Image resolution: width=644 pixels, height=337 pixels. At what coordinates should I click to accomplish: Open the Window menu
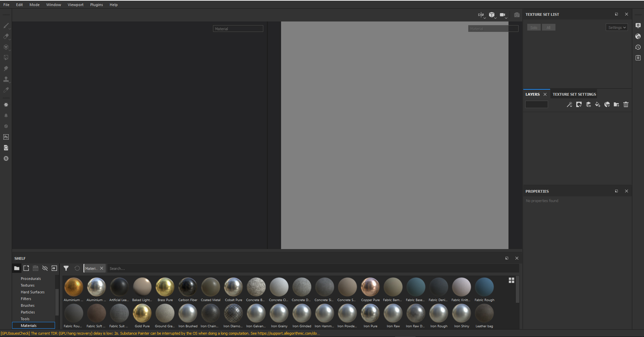coord(54,5)
